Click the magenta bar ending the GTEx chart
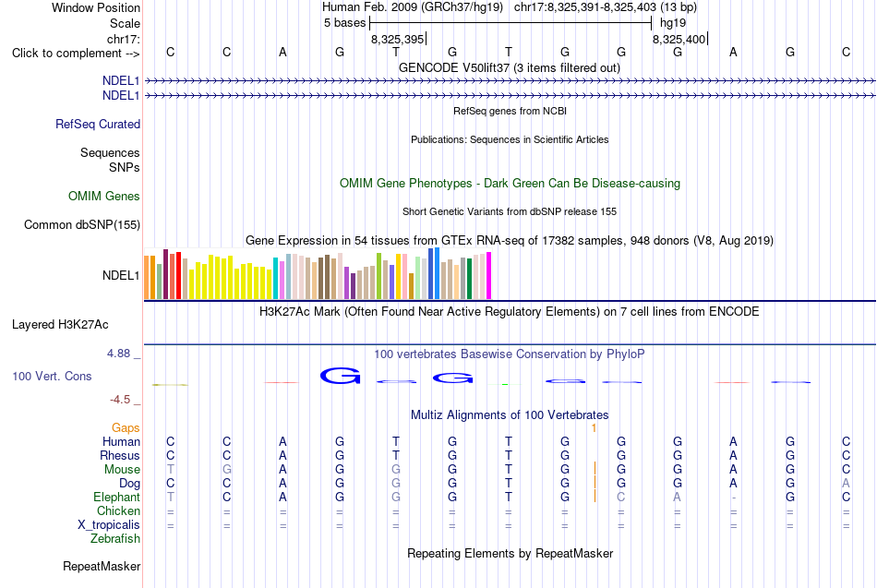This screenshot has width=877, height=588. click(x=489, y=276)
